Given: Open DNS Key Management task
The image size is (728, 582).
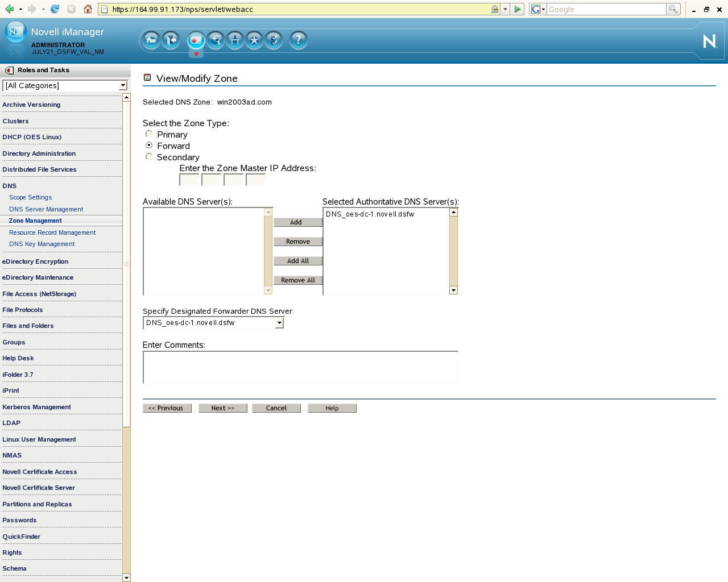Looking at the screenshot, I should [x=42, y=244].
